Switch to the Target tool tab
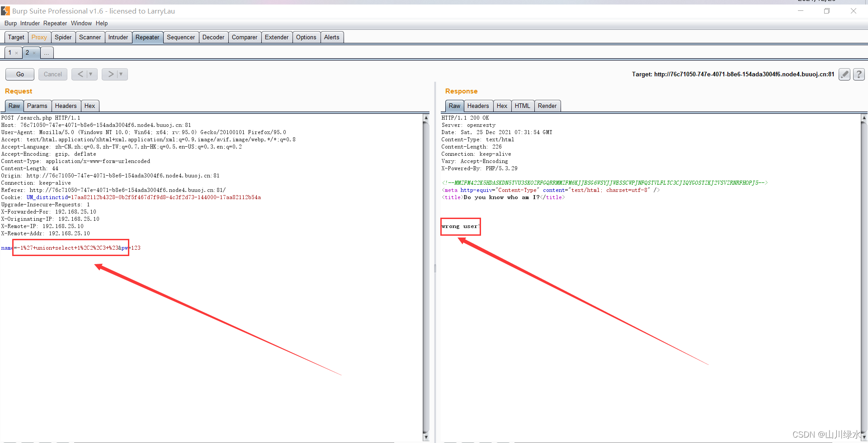Screen dimensions: 868x443 point(16,37)
